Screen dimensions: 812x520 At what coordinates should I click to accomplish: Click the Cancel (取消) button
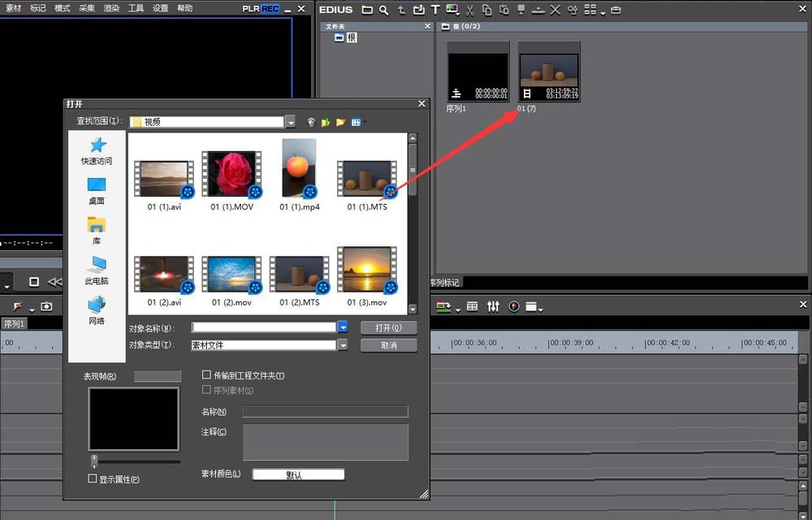(388, 345)
